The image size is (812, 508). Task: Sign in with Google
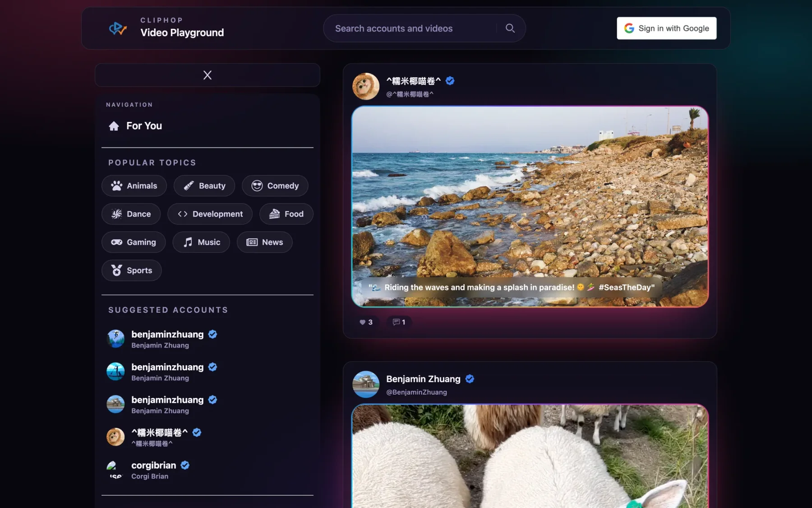pos(666,28)
